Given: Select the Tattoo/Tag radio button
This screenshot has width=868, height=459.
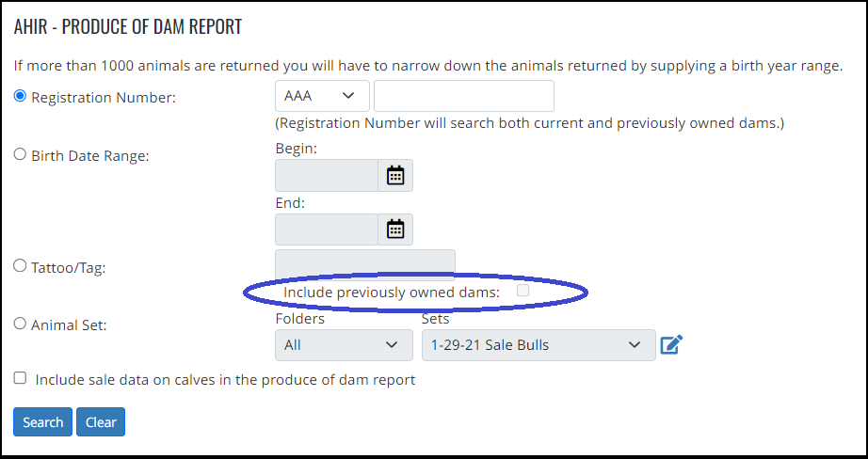Looking at the screenshot, I should tap(20, 266).
